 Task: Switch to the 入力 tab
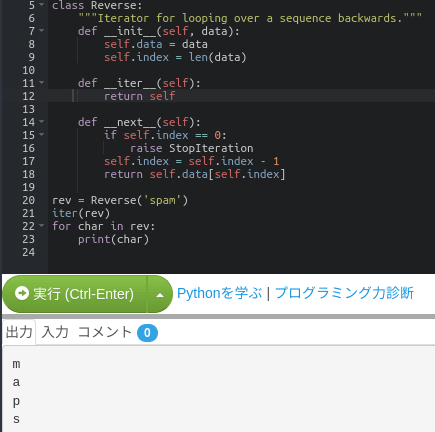pyautogui.click(x=55, y=332)
